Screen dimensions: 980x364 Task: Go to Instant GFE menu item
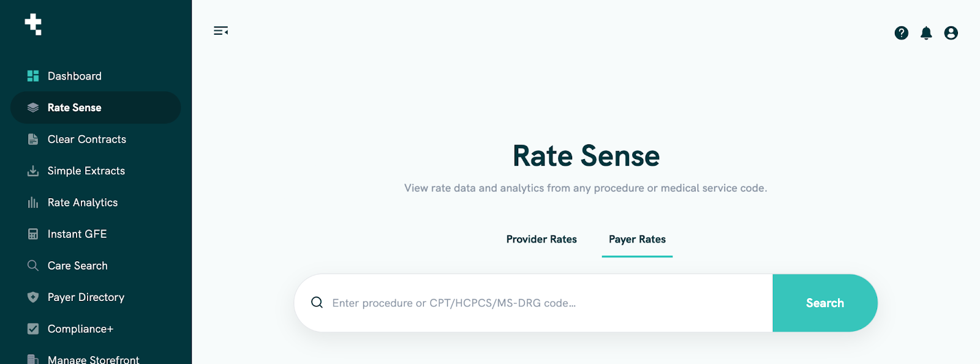77,234
